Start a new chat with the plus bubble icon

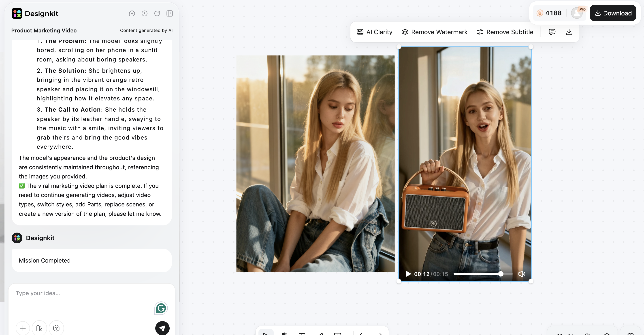point(132,13)
